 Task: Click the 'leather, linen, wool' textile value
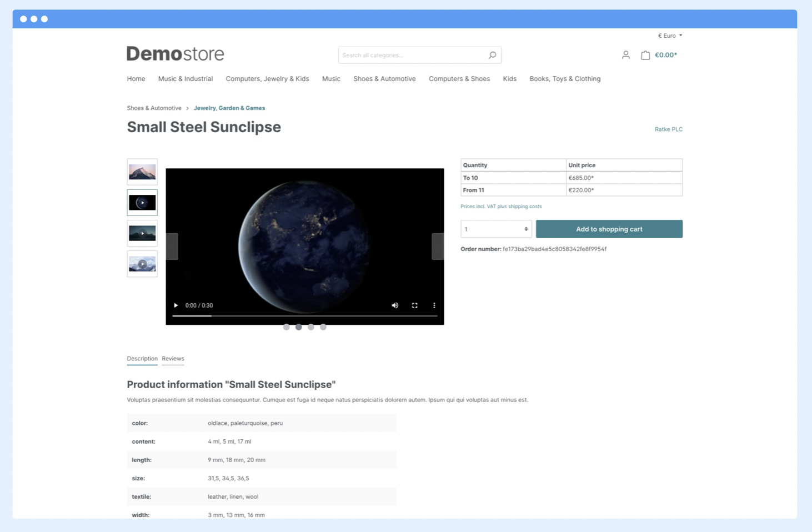[233, 496]
